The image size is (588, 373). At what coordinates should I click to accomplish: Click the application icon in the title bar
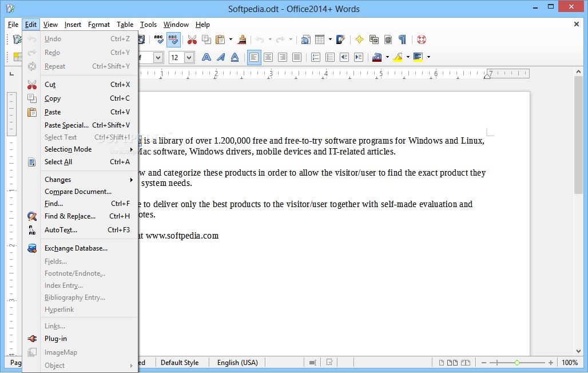coord(10,8)
